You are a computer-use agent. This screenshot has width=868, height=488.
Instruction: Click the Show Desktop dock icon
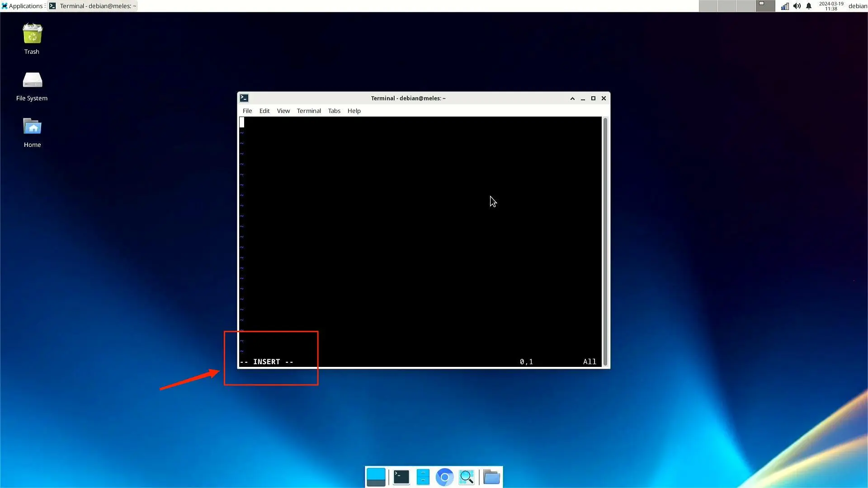[x=376, y=477]
